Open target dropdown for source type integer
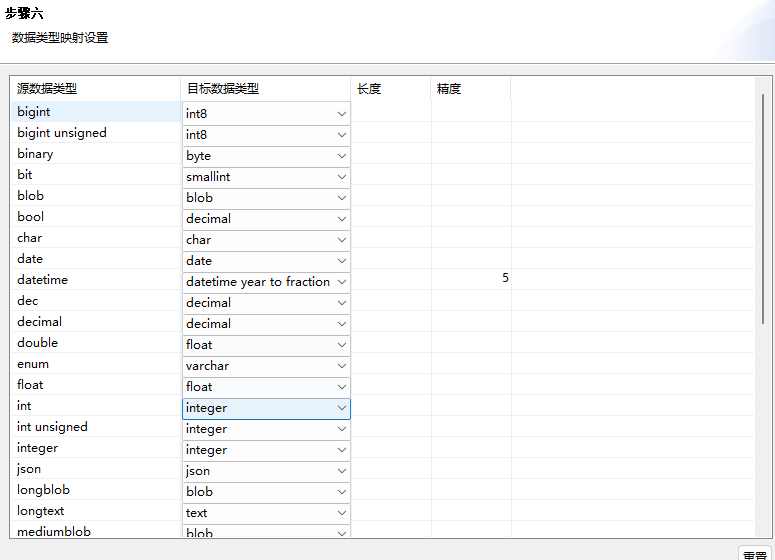The height and width of the screenshot is (560, 775). pyautogui.click(x=266, y=450)
